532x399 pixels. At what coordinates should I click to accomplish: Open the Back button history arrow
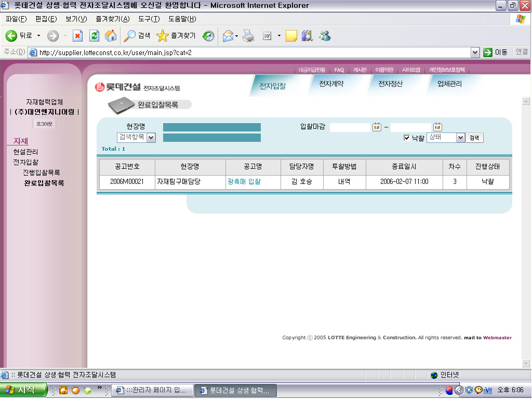pos(38,36)
